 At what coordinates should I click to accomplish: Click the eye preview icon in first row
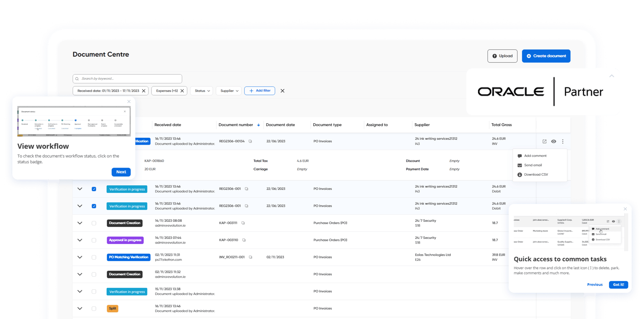(554, 141)
